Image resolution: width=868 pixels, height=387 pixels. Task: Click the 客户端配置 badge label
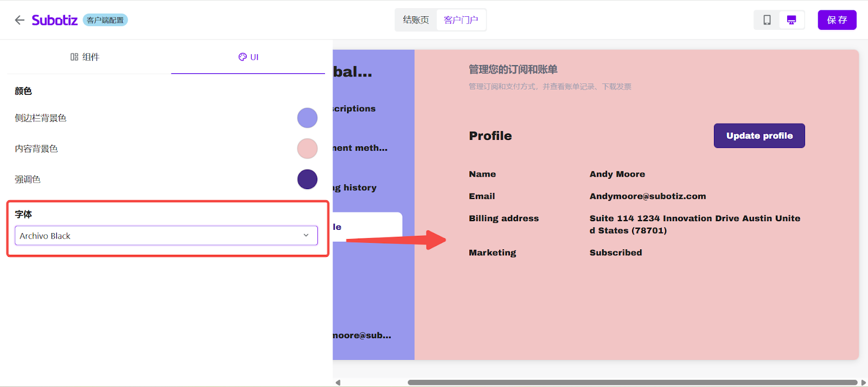click(x=105, y=20)
